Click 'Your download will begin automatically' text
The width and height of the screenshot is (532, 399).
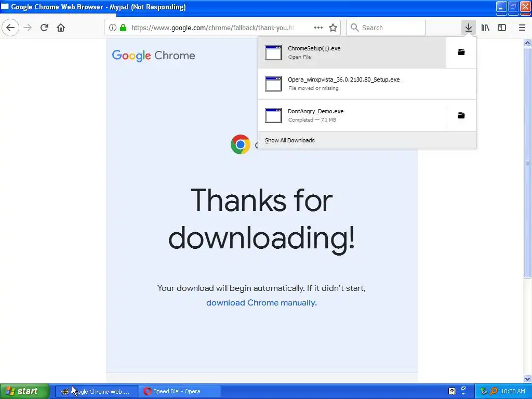(230, 288)
